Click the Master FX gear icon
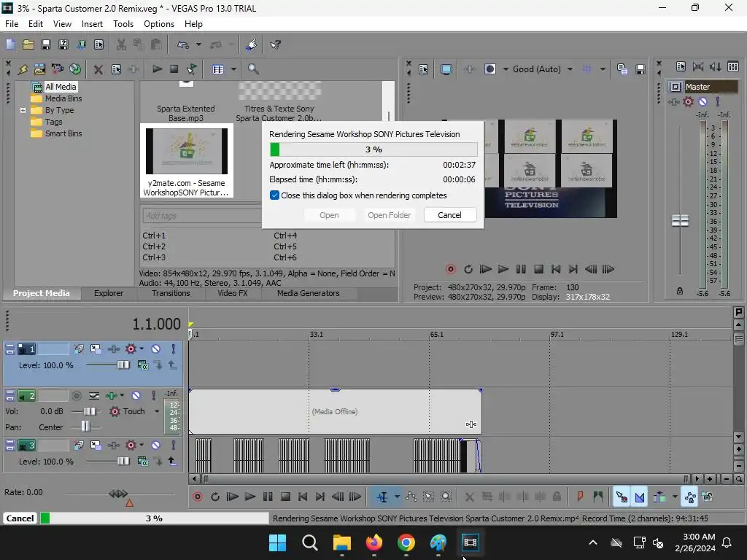The width and height of the screenshot is (747, 560). tap(688, 101)
